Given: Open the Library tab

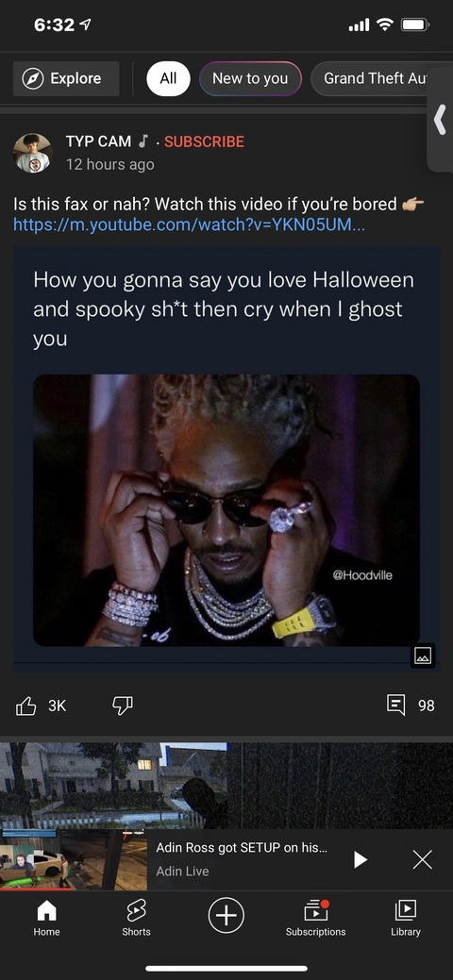Looking at the screenshot, I should [406, 919].
